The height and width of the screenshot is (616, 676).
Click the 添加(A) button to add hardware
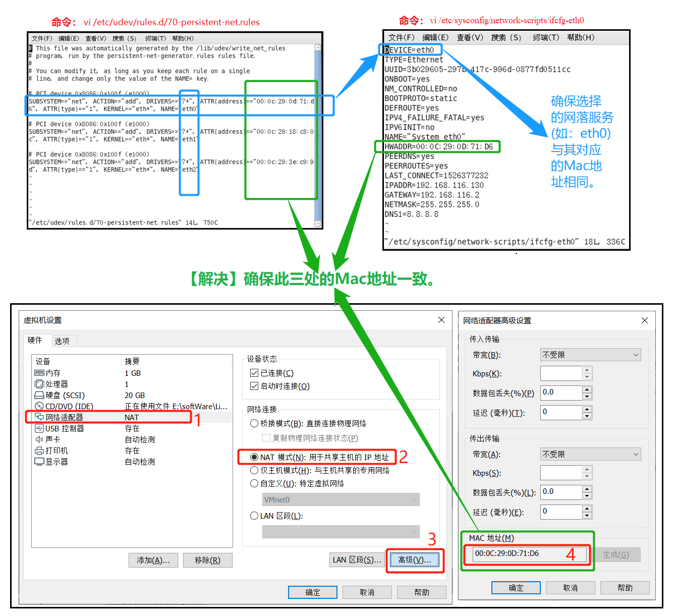click(153, 560)
